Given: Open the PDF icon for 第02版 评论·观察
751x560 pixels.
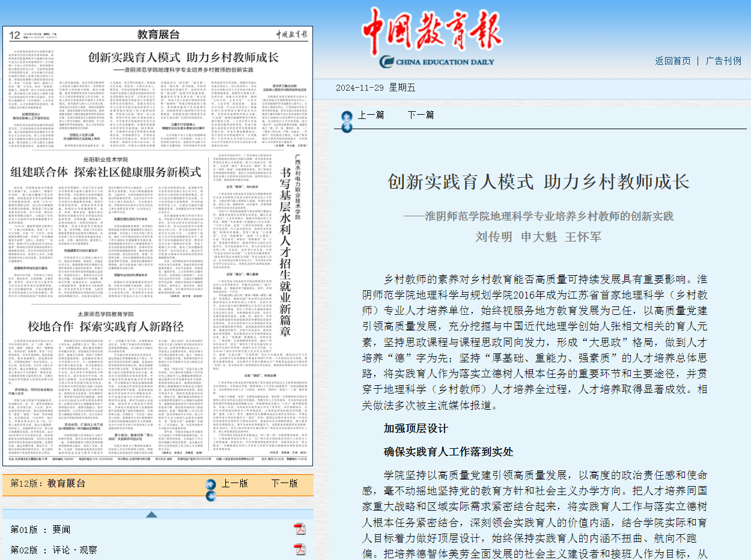Looking at the screenshot, I should pyautogui.click(x=299, y=549).
